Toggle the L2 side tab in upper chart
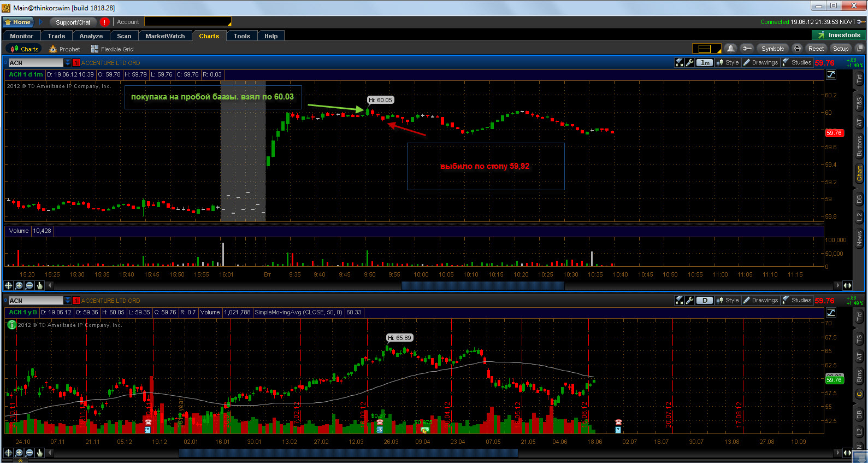Image resolution: width=868 pixels, height=463 pixels. tap(859, 218)
